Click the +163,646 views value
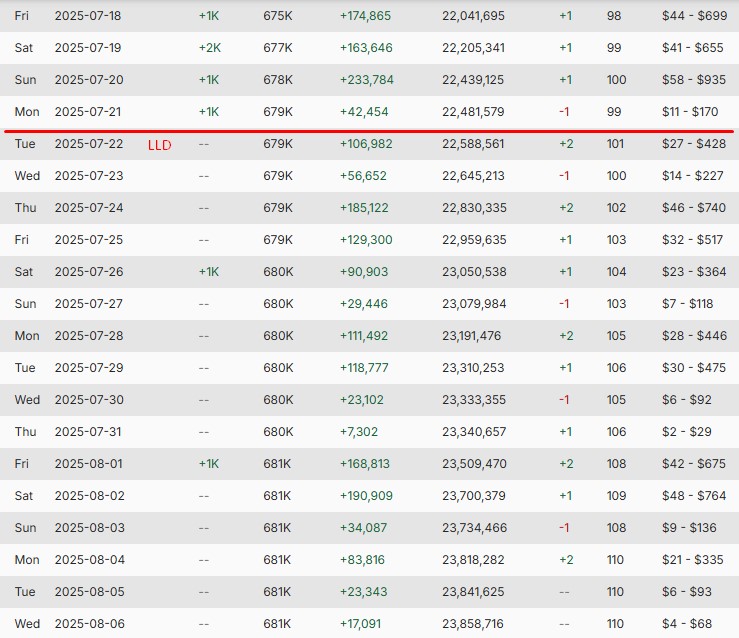 (x=366, y=48)
